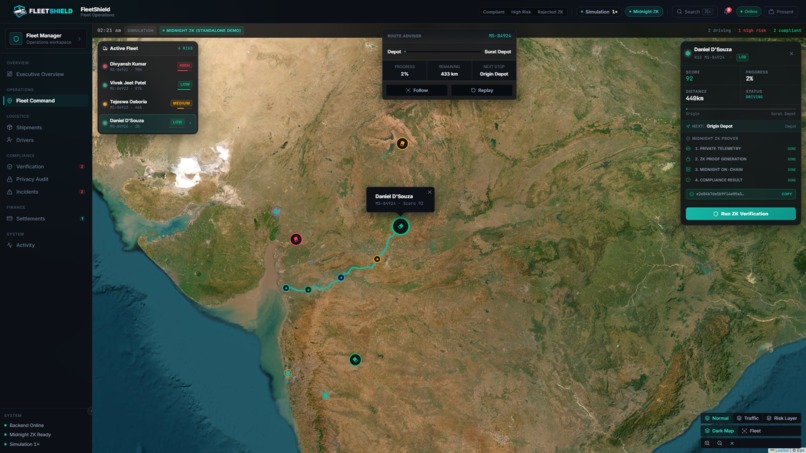Click the blue waypoint on the route
This screenshot has width=806, height=453.
coord(341,278)
